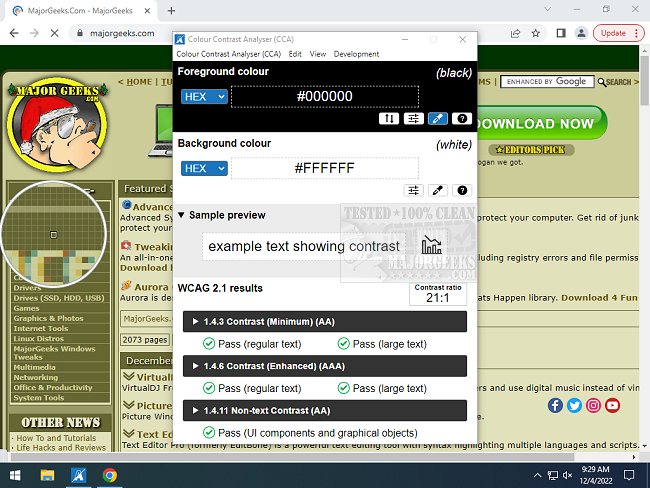Open the Graphics & Photos category link

[46, 318]
